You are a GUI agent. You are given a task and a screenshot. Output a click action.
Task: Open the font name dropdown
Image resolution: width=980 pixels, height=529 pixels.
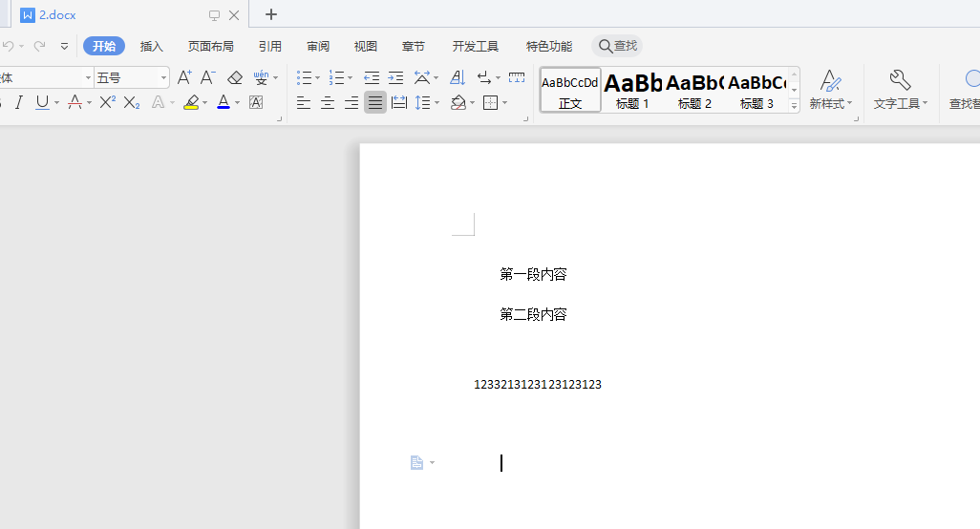88,77
